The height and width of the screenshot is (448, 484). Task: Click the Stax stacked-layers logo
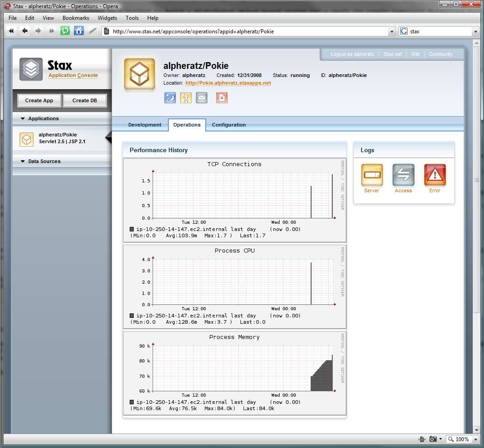pos(31,69)
